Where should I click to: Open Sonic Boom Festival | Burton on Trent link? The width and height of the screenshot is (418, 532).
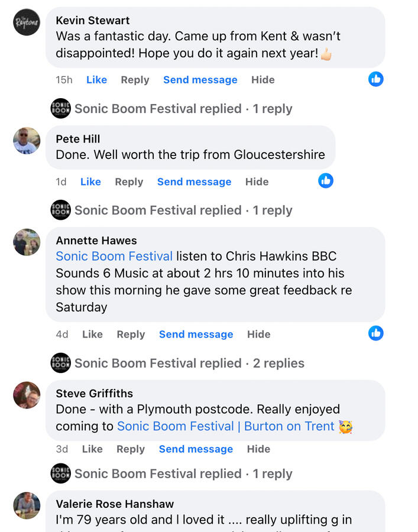pyautogui.click(x=226, y=426)
